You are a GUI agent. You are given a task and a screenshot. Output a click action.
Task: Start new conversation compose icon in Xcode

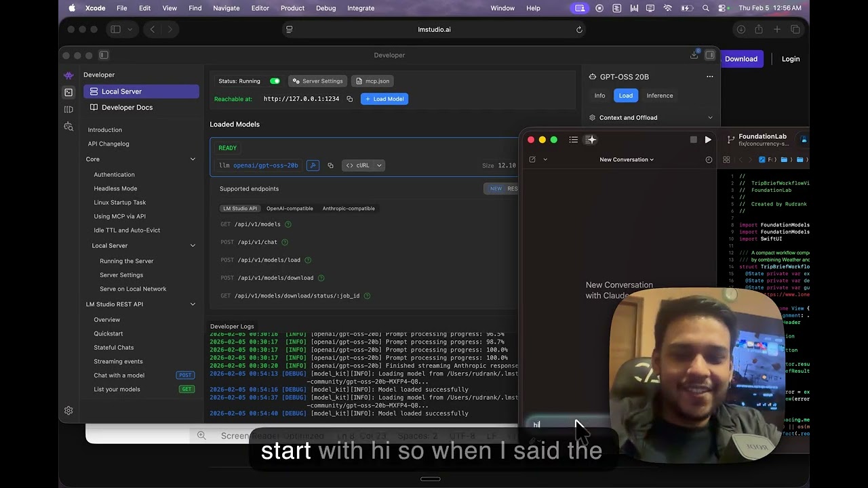(x=532, y=160)
